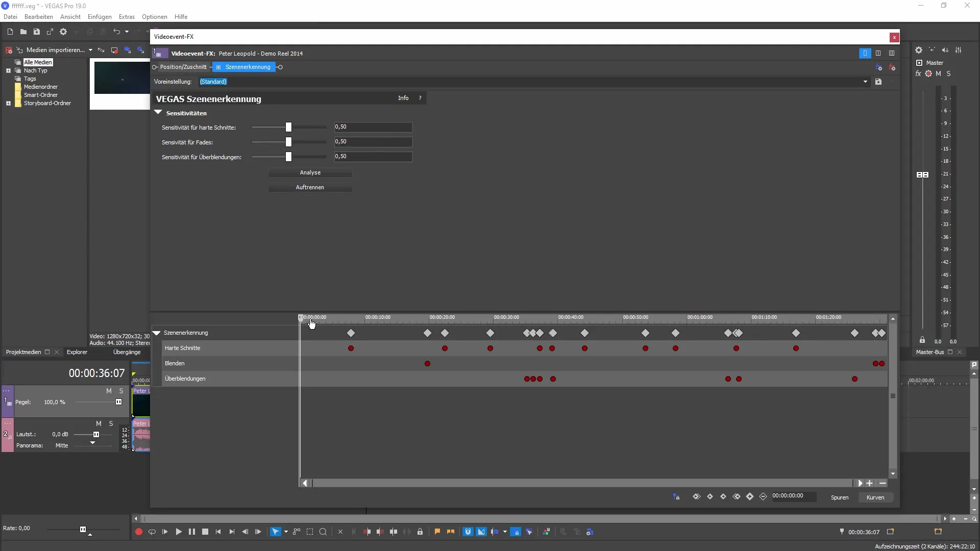This screenshot has height=551, width=980.
Task: Expand the Nach Typ tree node
Action: pyautogui.click(x=8, y=70)
